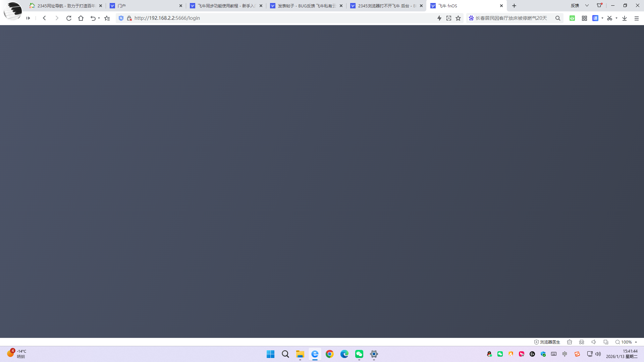Switch to the 2345网址导航 tab
This screenshot has width=644, height=362.
tap(64, 6)
